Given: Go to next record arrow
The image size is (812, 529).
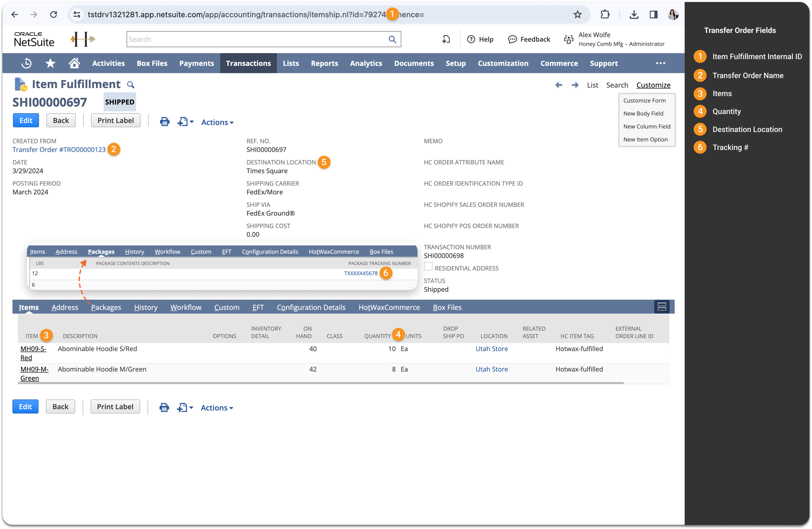Looking at the screenshot, I should [x=575, y=85].
